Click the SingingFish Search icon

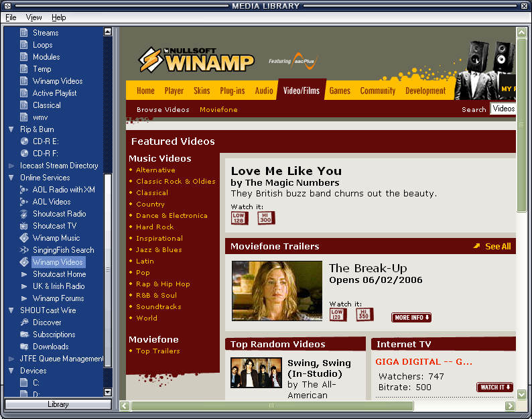pos(23,250)
